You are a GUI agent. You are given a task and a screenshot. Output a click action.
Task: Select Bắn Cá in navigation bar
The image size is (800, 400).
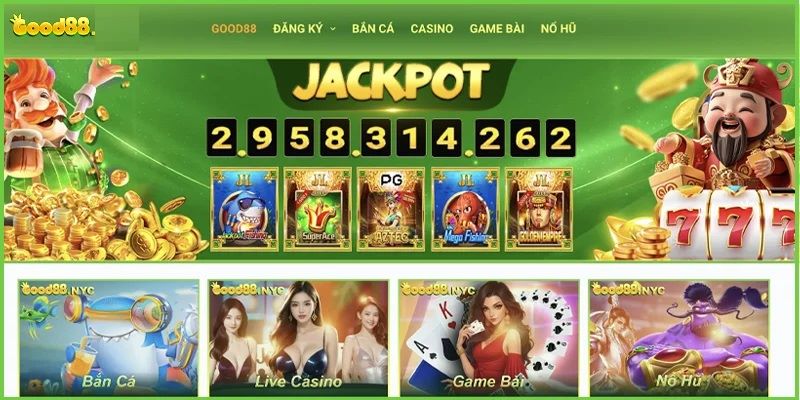click(x=373, y=29)
